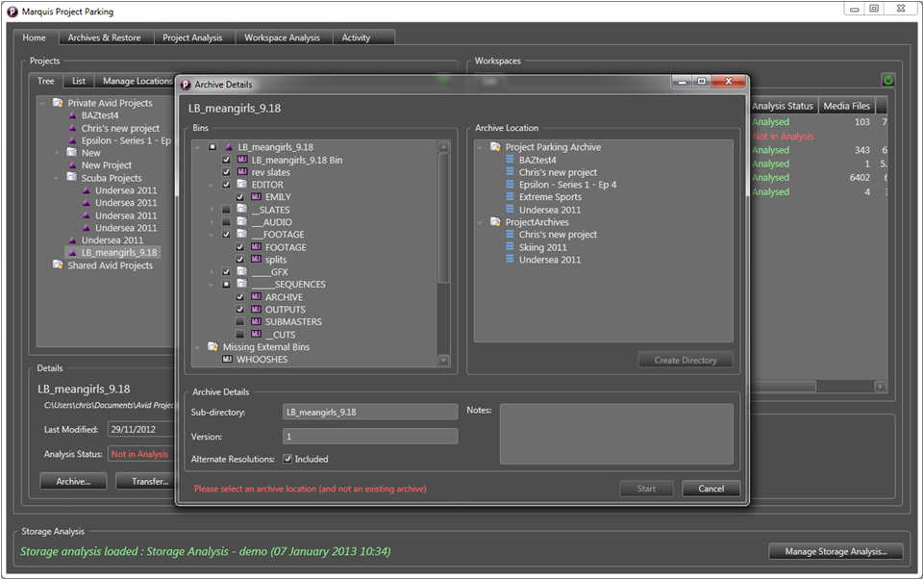The height and width of the screenshot is (580, 924).
Task: Click the Start button
Action: click(x=646, y=488)
